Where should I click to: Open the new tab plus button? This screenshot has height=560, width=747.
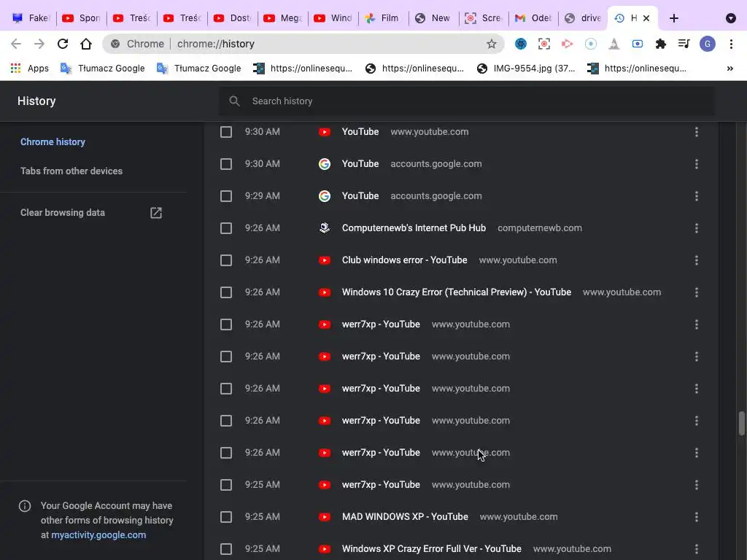pyautogui.click(x=673, y=18)
